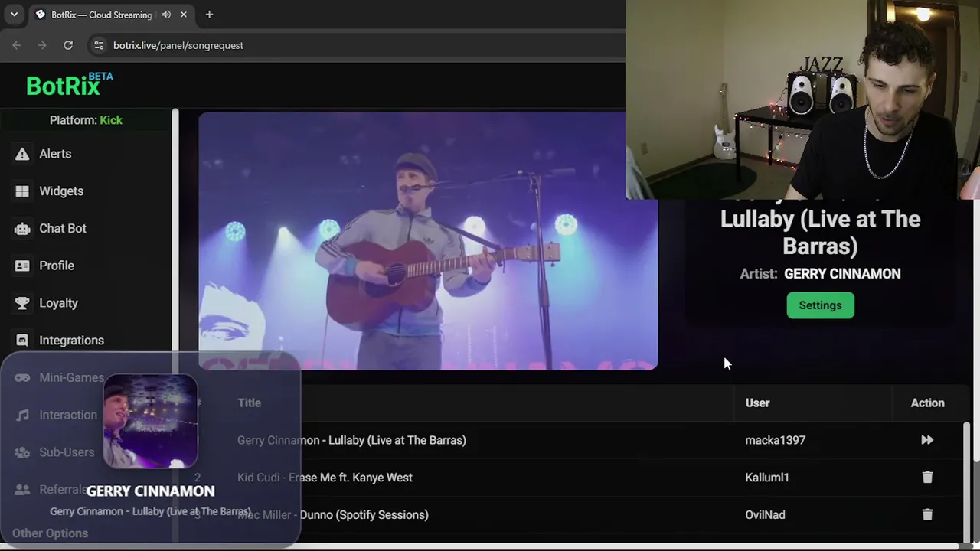Screen dimensions: 980x551
Task: Click the now-playing album art thumbnail
Action: (x=150, y=421)
